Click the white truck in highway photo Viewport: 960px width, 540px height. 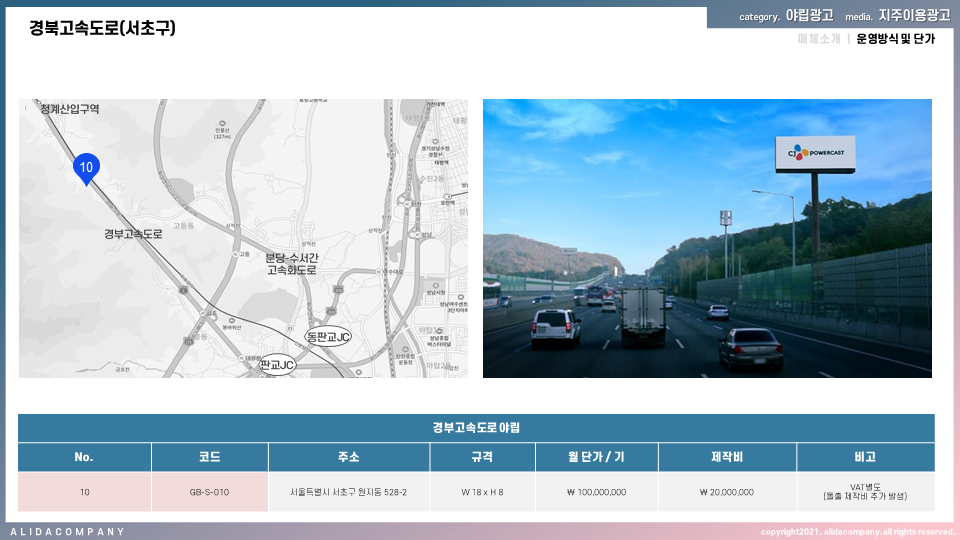(643, 316)
